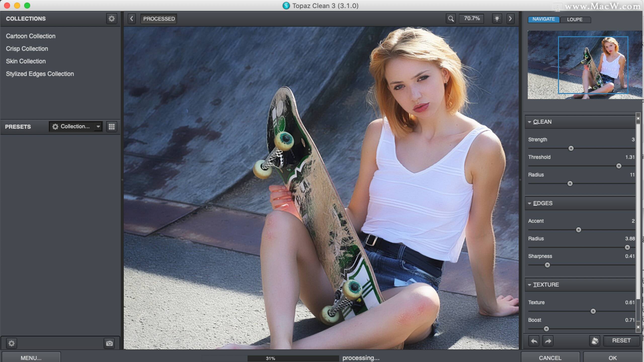The image size is (644, 362).
Task: Click the undo arrow
Action: 534,341
